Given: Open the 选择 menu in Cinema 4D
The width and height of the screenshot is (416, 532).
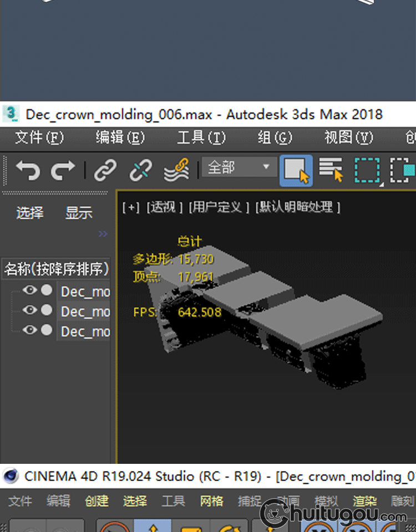Looking at the screenshot, I should [135, 501].
